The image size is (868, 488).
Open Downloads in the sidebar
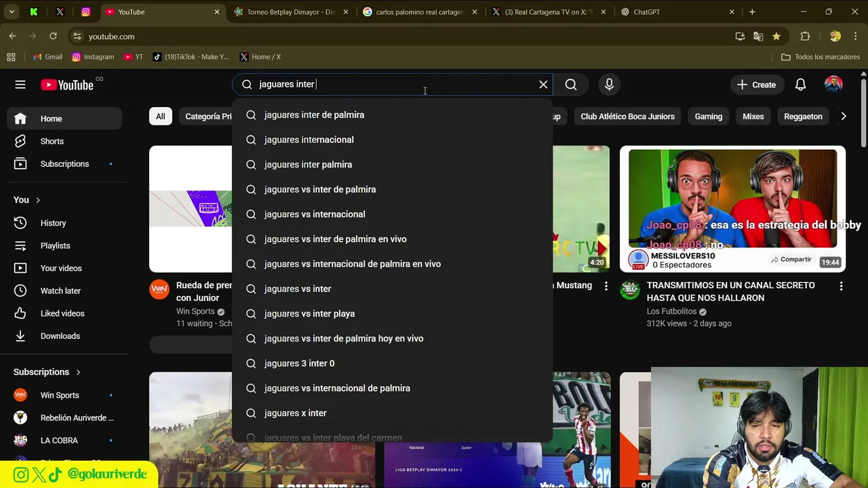click(x=65, y=336)
